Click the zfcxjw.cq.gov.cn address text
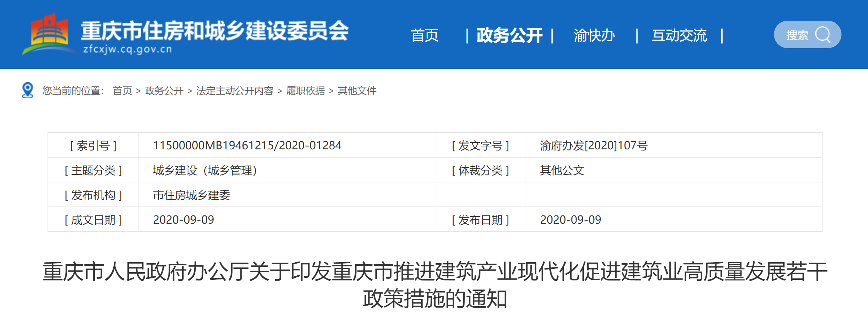The image size is (868, 318). (127, 49)
